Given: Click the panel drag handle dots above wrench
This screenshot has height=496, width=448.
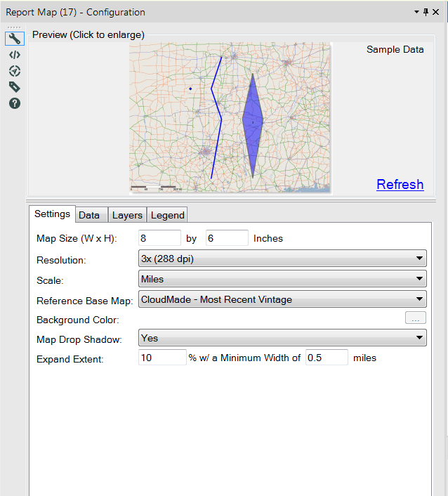Looking at the screenshot, I should 14,27.
